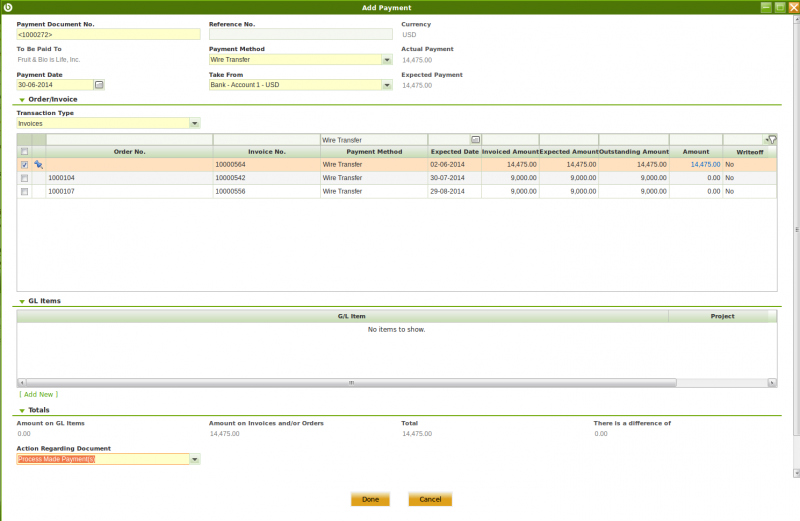
Task: Sort by Expected Date column header
Action: pyautogui.click(x=455, y=152)
